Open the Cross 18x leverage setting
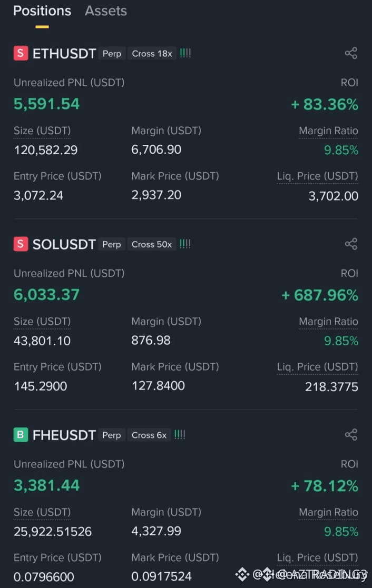 (x=152, y=54)
